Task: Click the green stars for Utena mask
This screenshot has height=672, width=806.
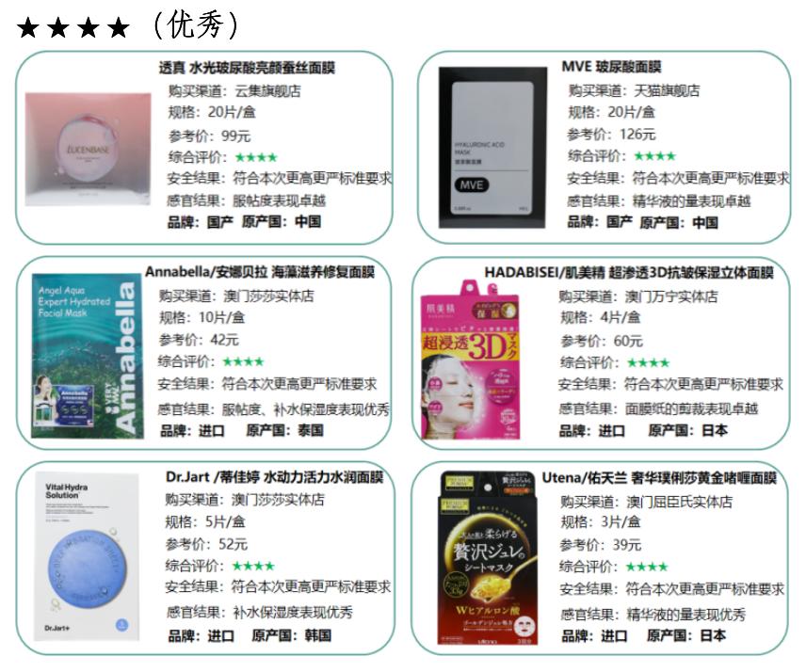Action: (x=647, y=567)
